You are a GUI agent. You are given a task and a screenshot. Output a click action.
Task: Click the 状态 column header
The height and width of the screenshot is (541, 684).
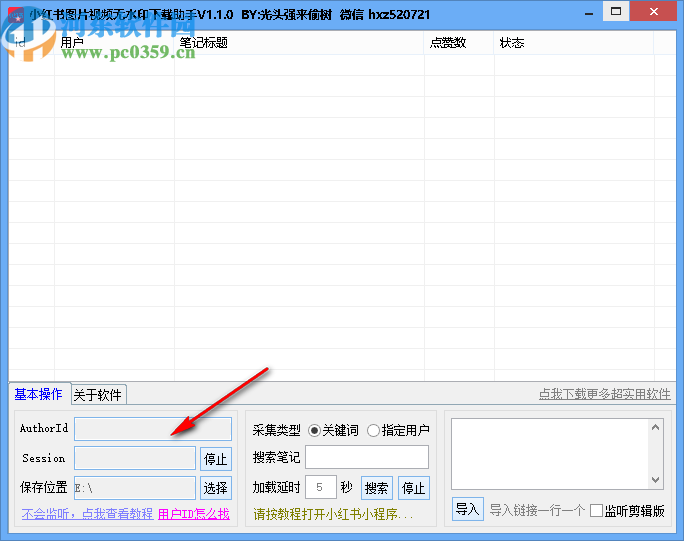pos(574,43)
